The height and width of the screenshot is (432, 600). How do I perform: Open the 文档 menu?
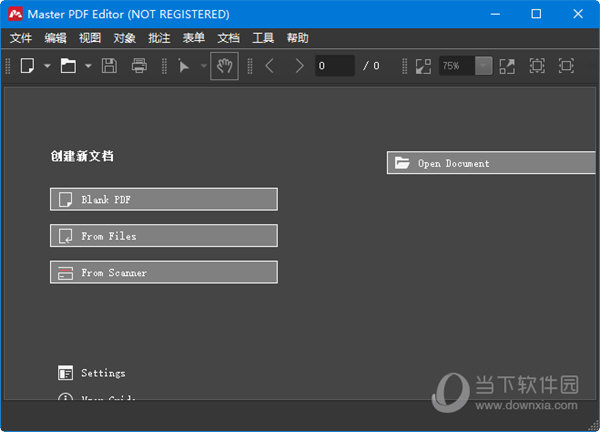click(x=228, y=38)
